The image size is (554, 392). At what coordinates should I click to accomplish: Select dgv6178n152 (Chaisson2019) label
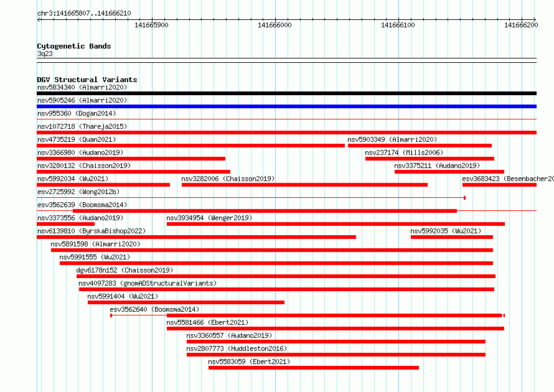(x=124, y=270)
